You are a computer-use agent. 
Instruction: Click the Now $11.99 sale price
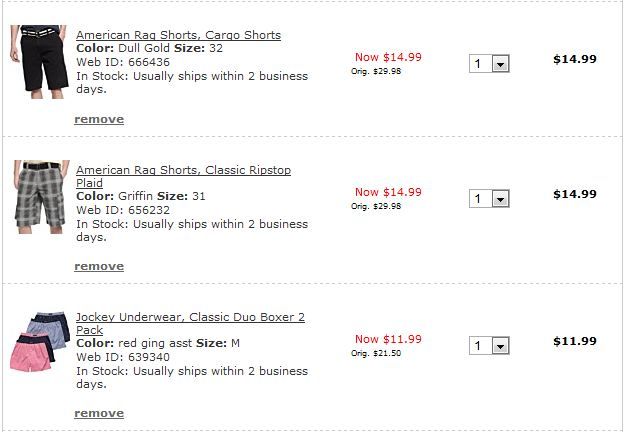[x=388, y=339]
